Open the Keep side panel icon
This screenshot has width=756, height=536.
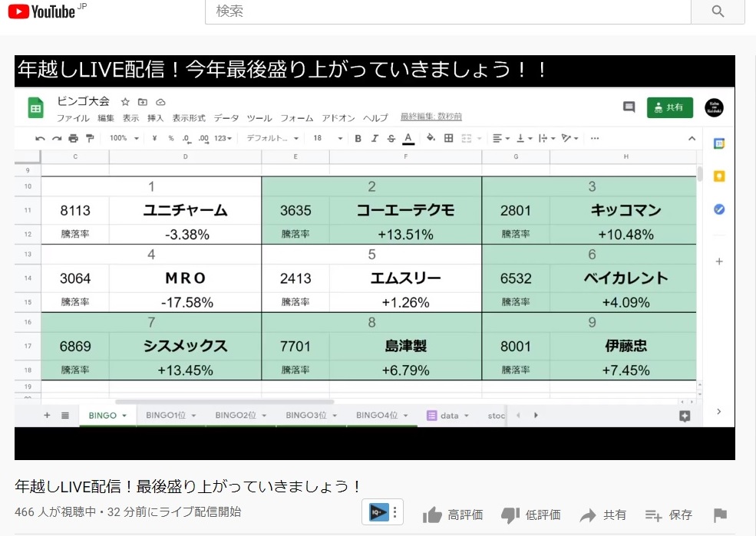(x=719, y=176)
